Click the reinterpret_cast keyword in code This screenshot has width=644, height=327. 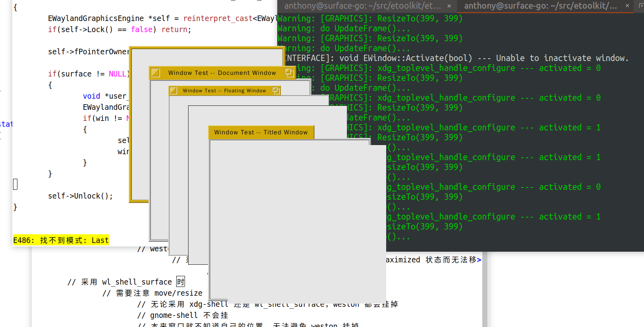coord(217,18)
